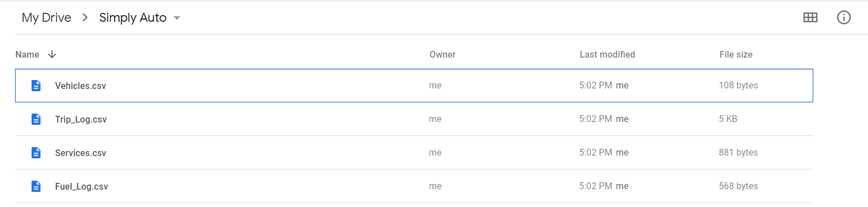
Task: Select the Trip_Log.csv file name
Action: [x=81, y=119]
